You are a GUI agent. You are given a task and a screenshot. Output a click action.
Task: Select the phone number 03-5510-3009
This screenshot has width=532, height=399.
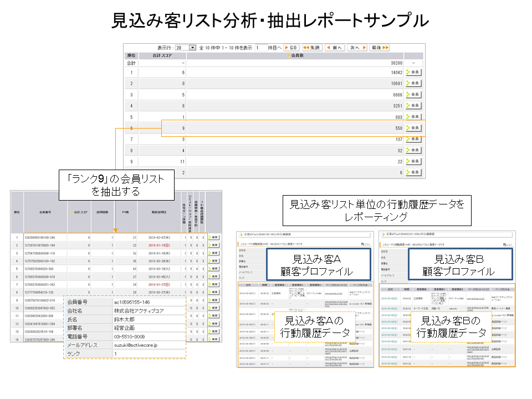[x=129, y=336]
